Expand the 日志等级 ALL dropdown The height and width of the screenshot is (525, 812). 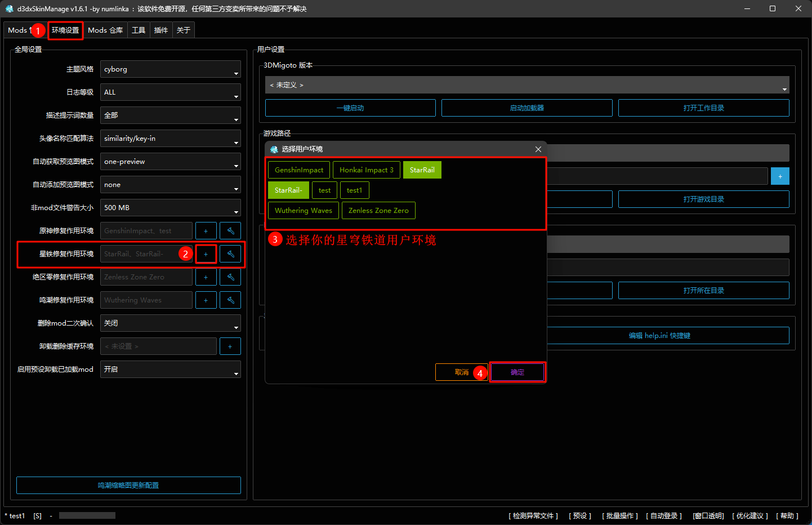[171, 92]
